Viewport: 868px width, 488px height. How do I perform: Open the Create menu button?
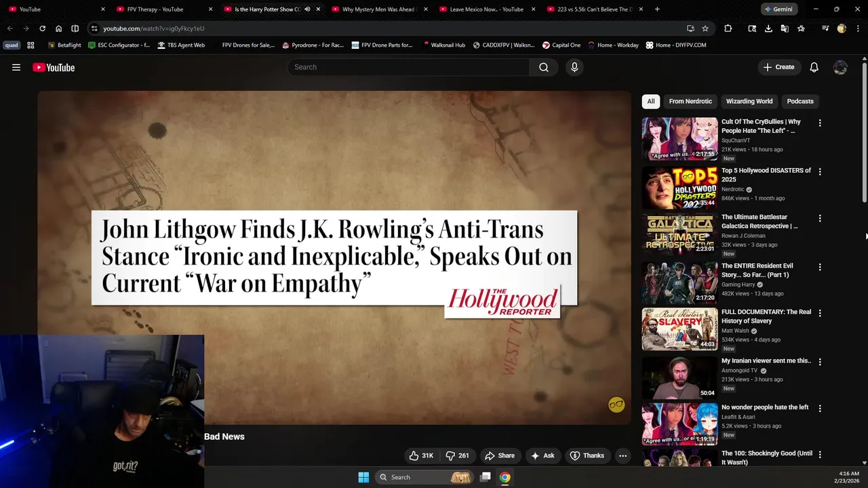[x=778, y=67]
